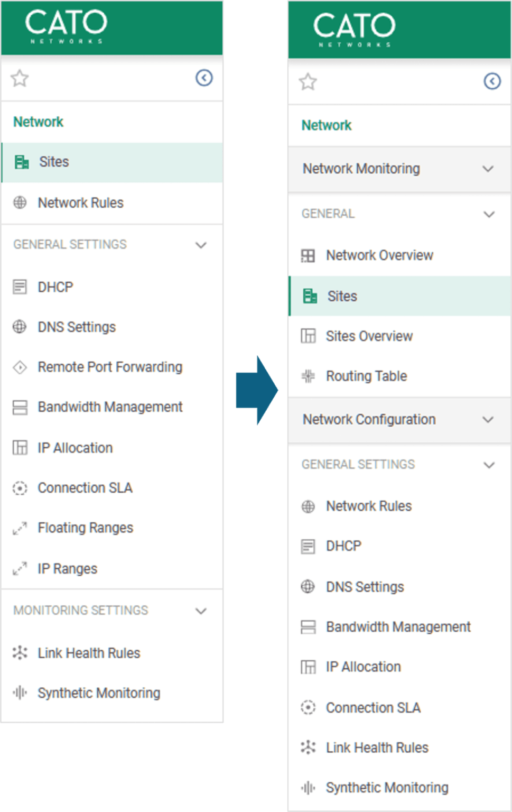Viewport: 512px width, 812px height.
Task: Collapse the MONITORING SETTINGS group chevron
Action: (x=201, y=611)
